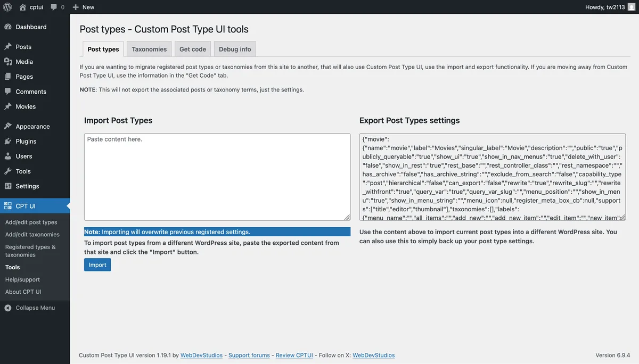Screen dimensions: 639x364
Task: Click the Dashboard gauge icon
Action: click(x=8, y=27)
